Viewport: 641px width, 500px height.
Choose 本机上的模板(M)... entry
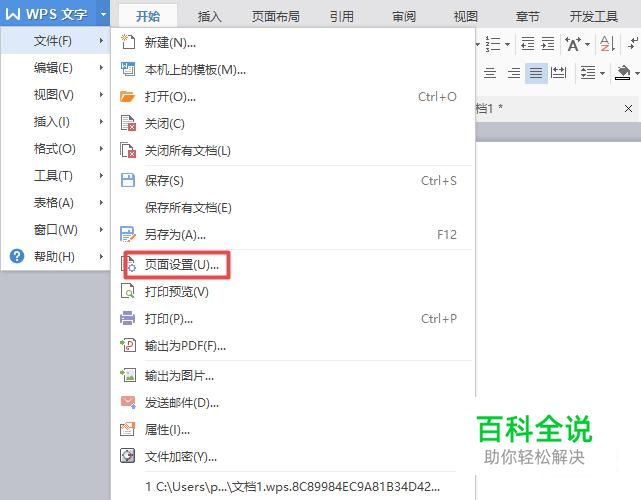(291, 70)
